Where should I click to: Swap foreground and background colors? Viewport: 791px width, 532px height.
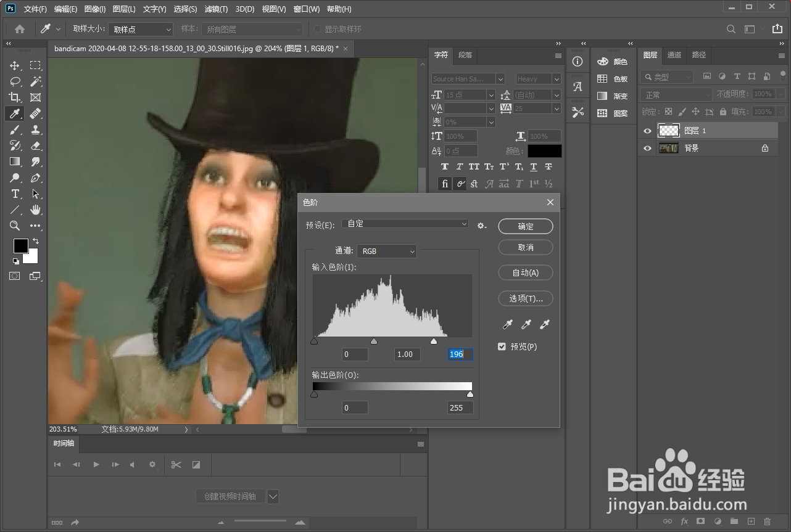(x=36, y=241)
